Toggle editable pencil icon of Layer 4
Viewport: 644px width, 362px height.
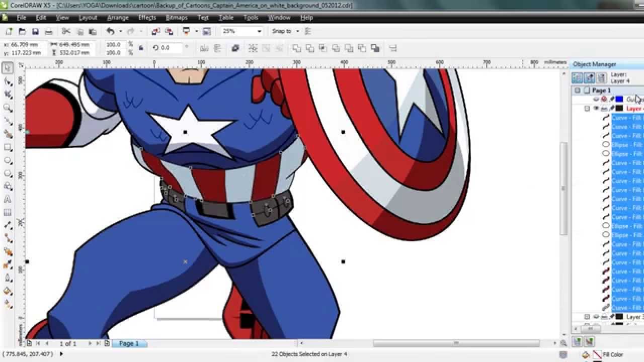click(x=611, y=109)
